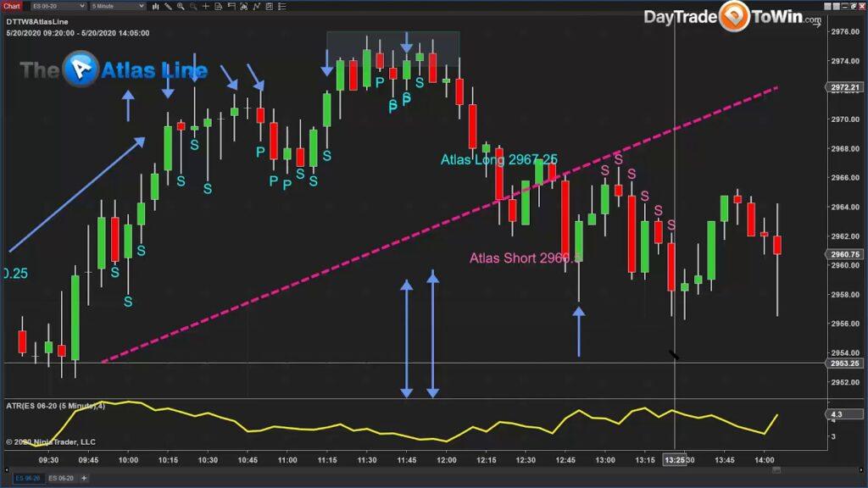
Task: Click the DayTradeToWin.com logo
Action: pos(732,17)
